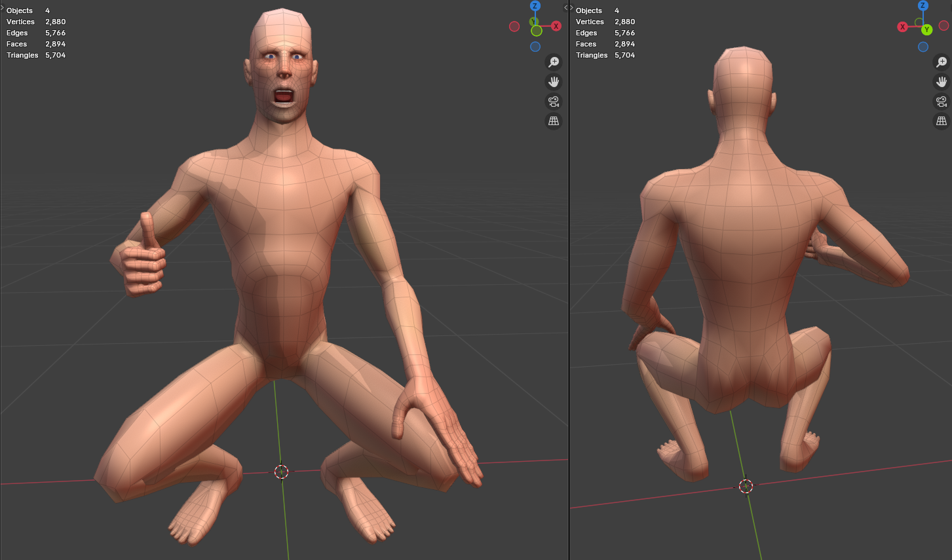Click the red X axis gizmo in left viewport

pyautogui.click(x=556, y=26)
